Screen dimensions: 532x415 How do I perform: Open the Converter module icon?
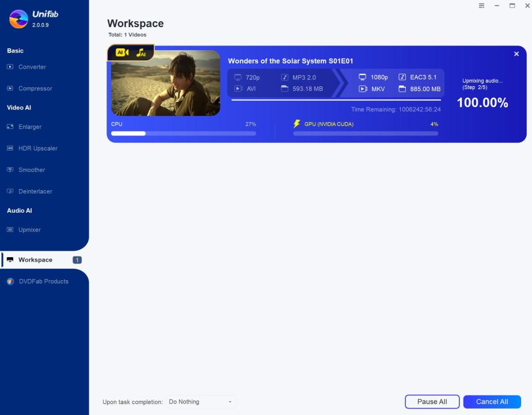tap(10, 67)
